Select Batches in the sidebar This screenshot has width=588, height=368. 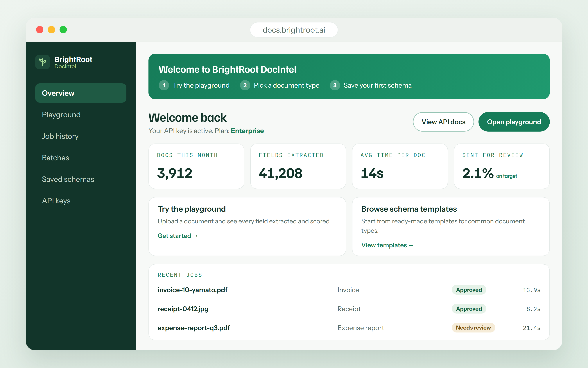(x=81, y=158)
